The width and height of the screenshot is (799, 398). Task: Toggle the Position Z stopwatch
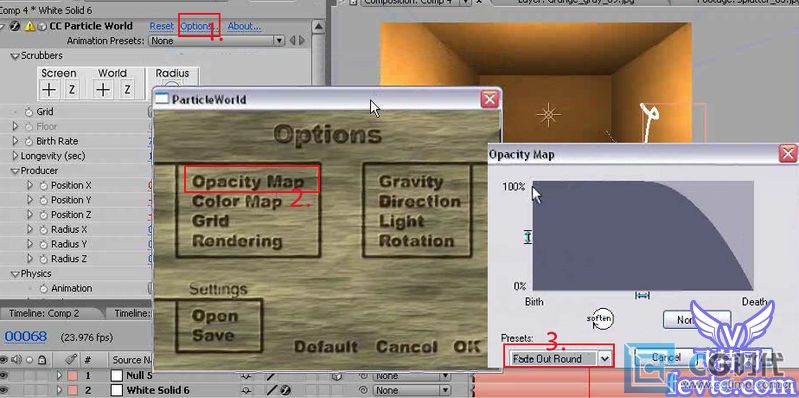click(43, 215)
